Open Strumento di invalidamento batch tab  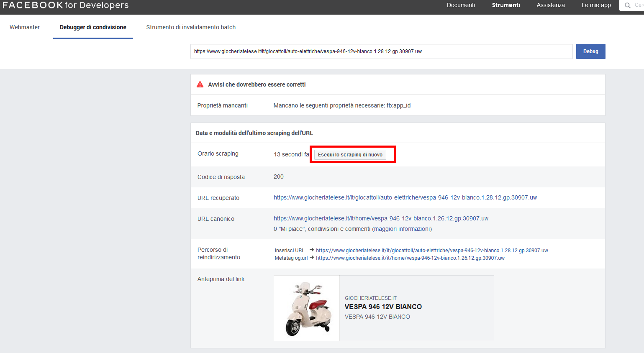(x=191, y=27)
